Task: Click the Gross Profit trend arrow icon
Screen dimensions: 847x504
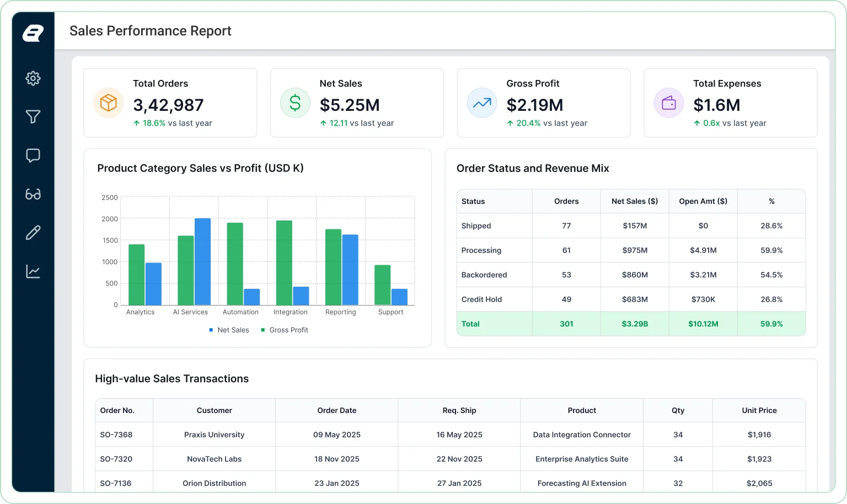Action: (482, 103)
